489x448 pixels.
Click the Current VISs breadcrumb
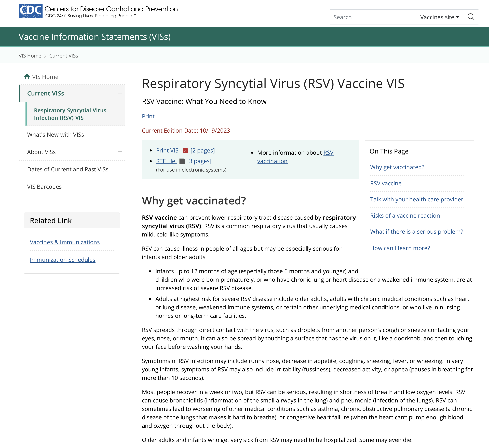64,56
